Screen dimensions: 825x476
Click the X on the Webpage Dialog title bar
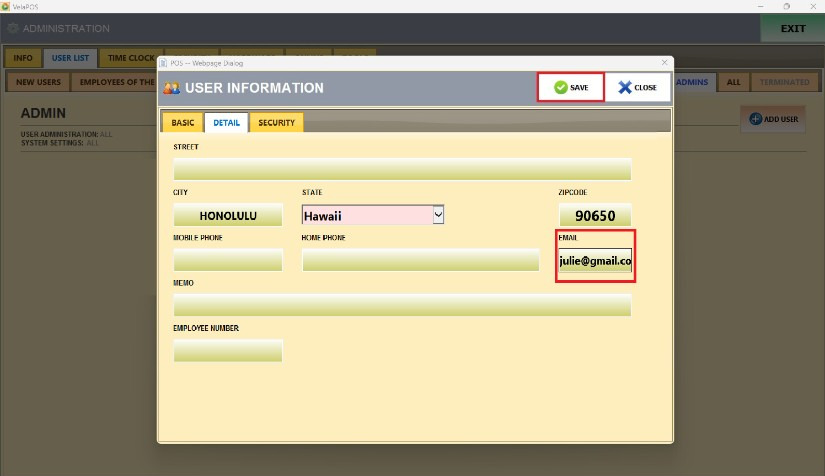tap(664, 63)
